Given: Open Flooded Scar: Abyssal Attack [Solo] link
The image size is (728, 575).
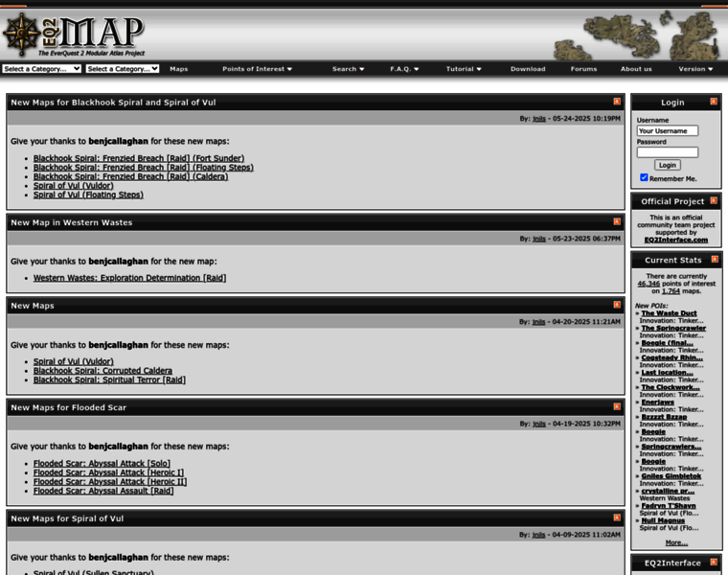Looking at the screenshot, I should coord(102,464).
